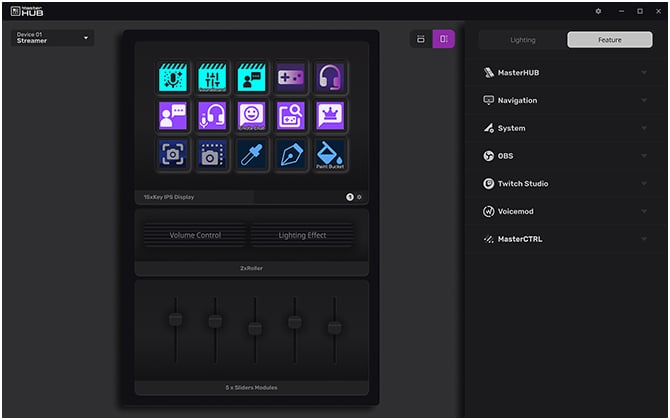The height and width of the screenshot is (420, 670).
Task: Expand the OBS feature section
Action: [565, 156]
